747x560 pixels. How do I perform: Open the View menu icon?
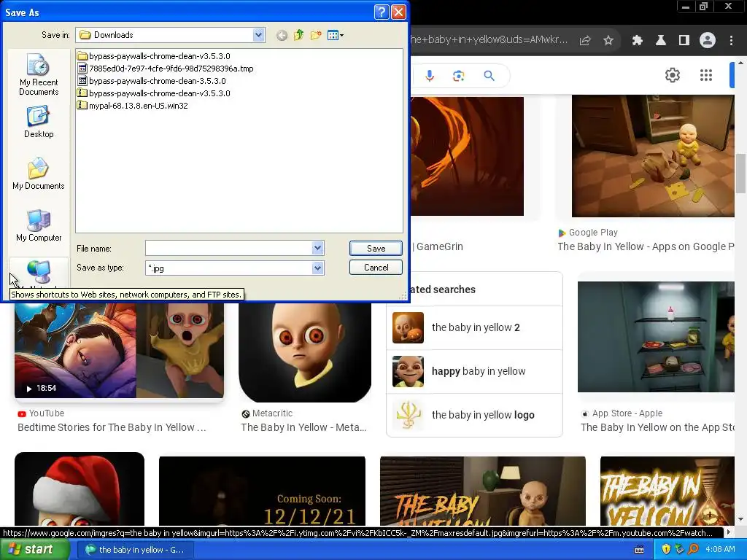(x=336, y=35)
